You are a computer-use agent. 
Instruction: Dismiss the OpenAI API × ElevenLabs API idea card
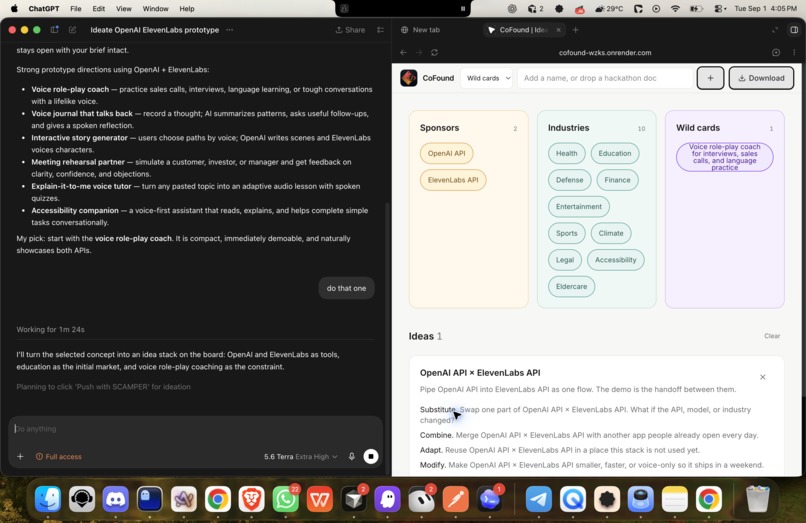763,377
